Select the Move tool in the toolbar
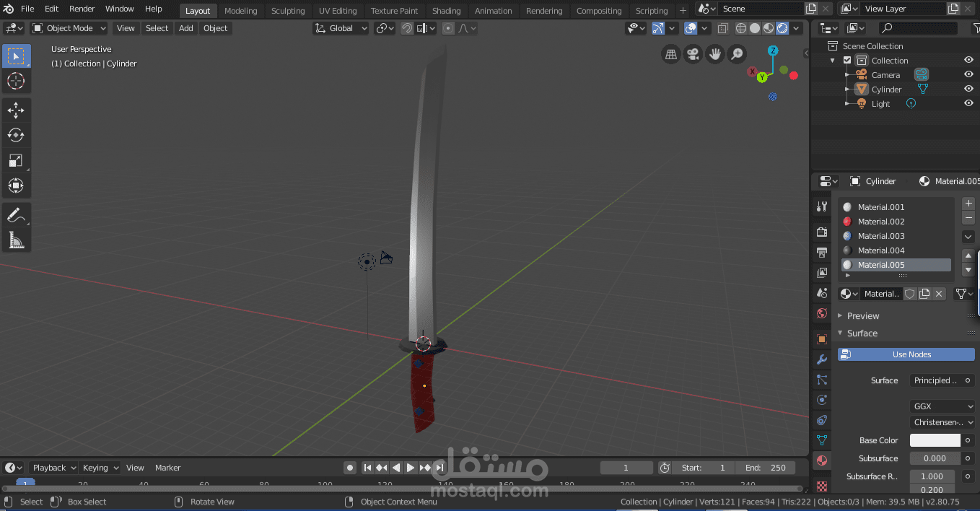Image resolution: width=980 pixels, height=511 pixels. tap(16, 110)
